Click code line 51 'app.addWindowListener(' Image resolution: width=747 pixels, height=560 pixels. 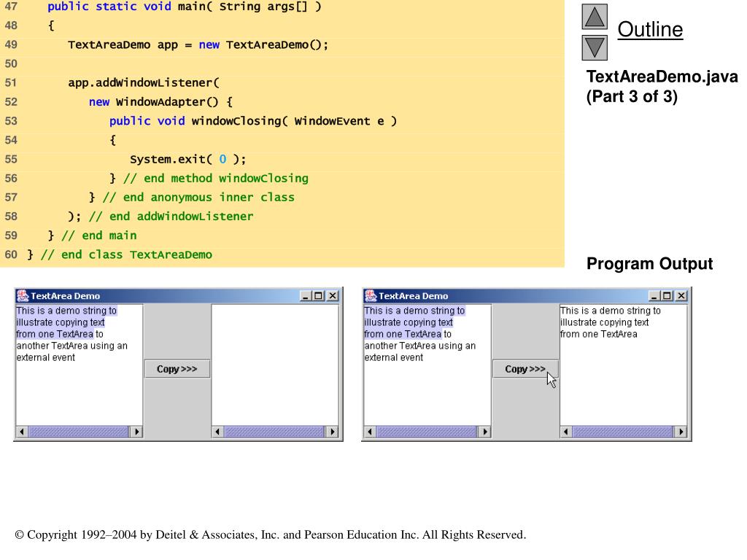point(144,83)
